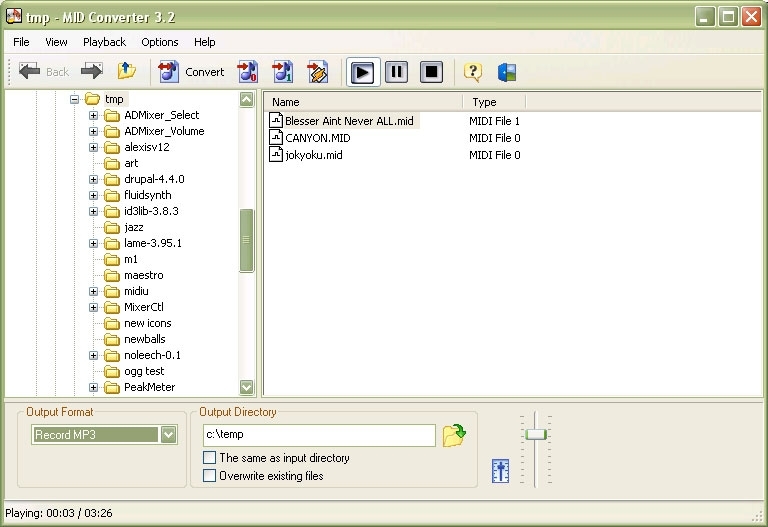Click the Output Directory path field
768x527 pixels.
pos(319,435)
